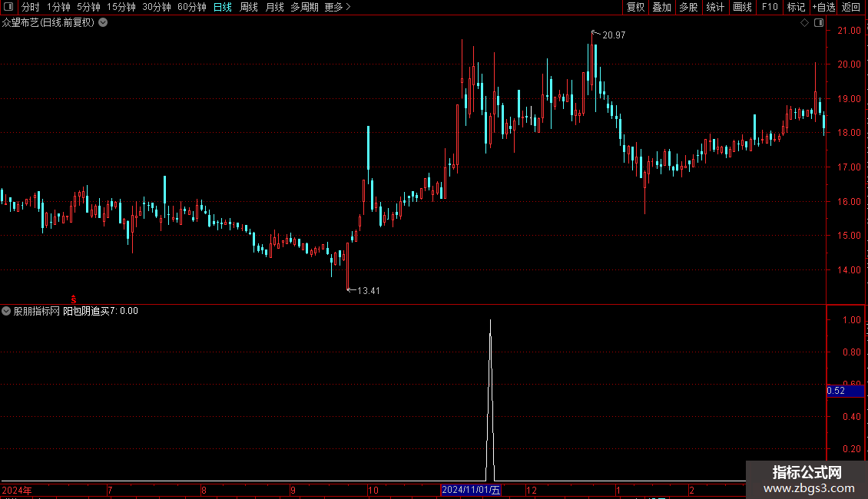Click the 17.00 price axis label
Image resolution: width=868 pixels, height=499 pixels.
[x=849, y=167]
